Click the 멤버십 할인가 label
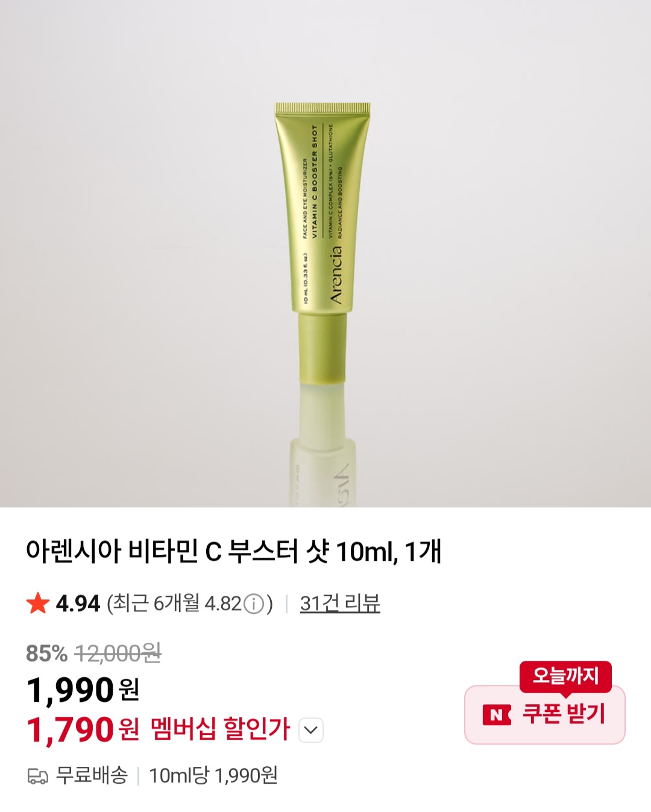The width and height of the screenshot is (651, 812). click(x=221, y=729)
